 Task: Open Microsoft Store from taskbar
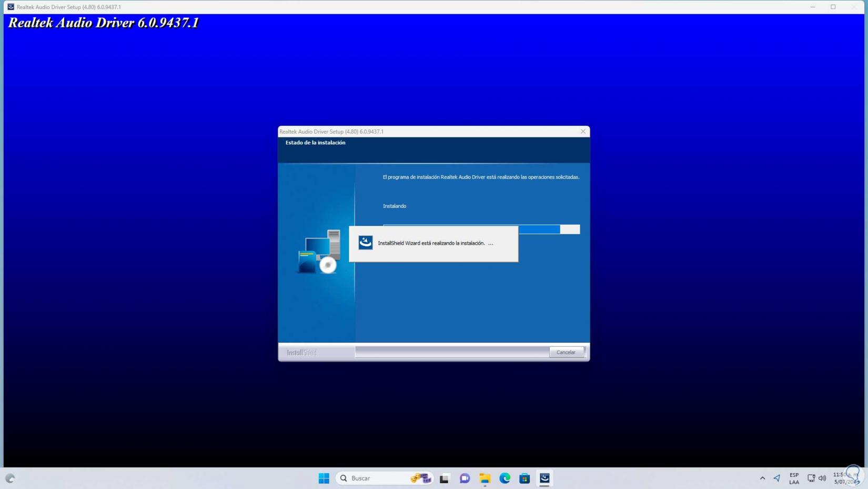(524, 478)
